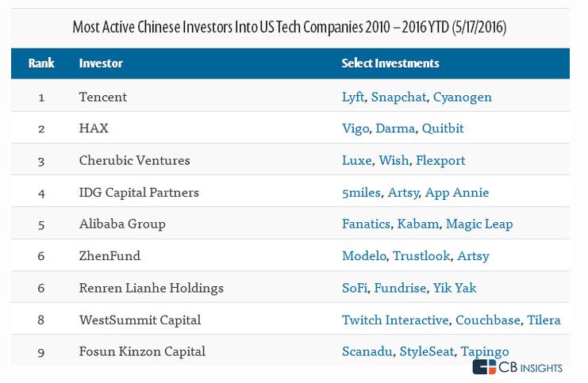
Task: Click the Wish link
Action: tap(393, 160)
